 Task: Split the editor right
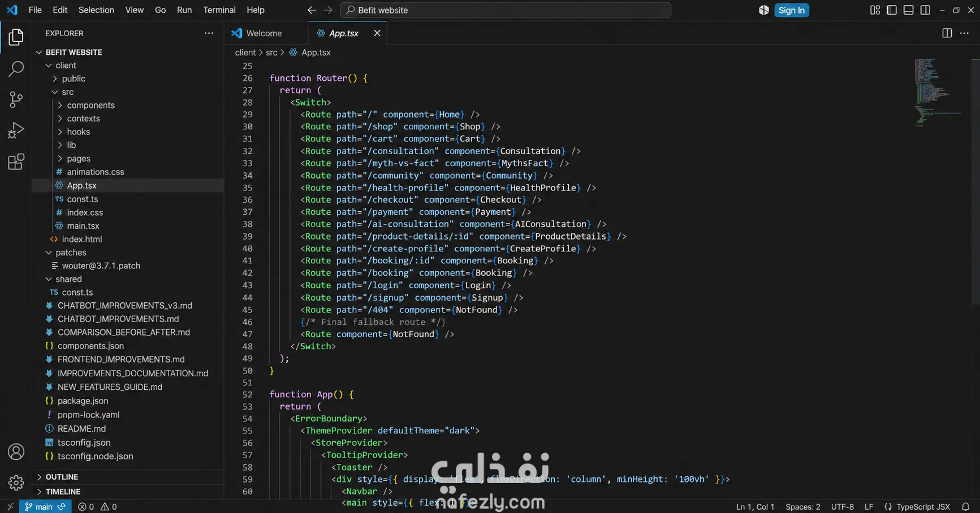click(947, 33)
